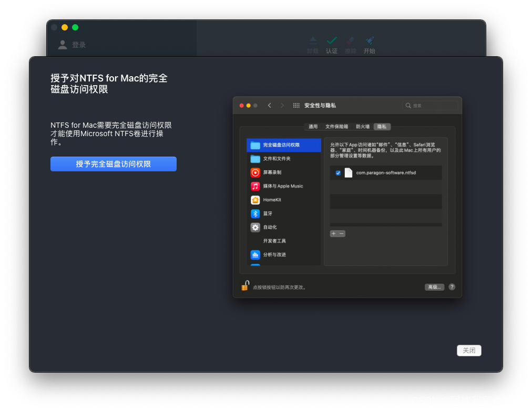Click the com.paragon-software.ntfsd entry text
The width and height of the screenshot is (532, 411).
(x=386, y=173)
